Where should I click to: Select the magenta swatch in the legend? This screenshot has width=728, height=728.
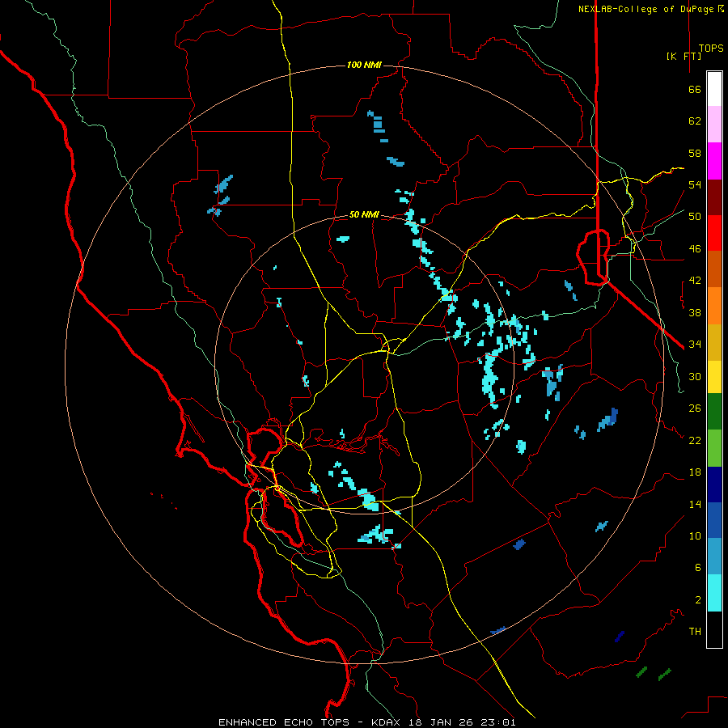pos(714,161)
